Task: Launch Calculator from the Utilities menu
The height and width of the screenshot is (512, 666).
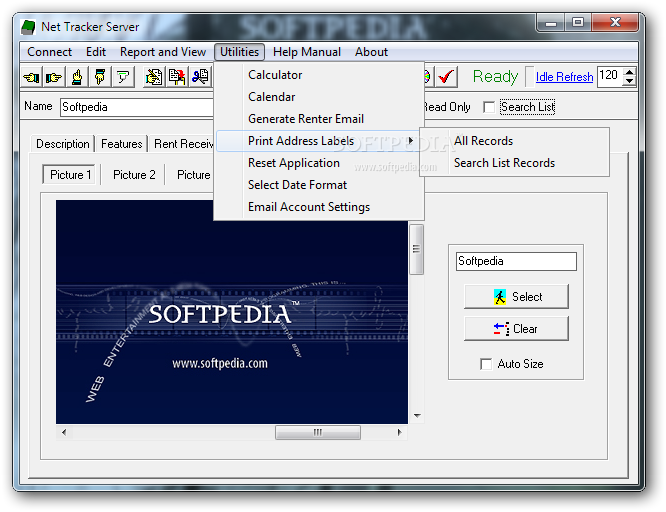Action: [319, 75]
